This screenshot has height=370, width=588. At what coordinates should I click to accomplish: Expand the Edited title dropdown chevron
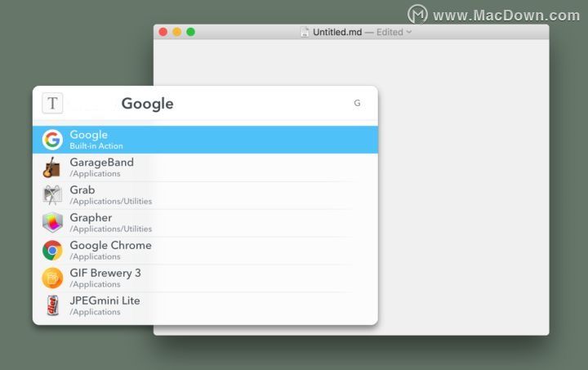click(409, 32)
